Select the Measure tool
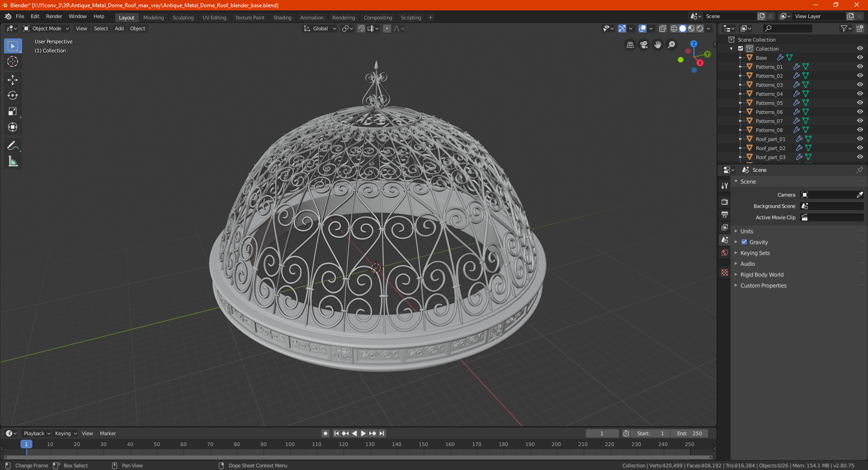The width and height of the screenshot is (868, 470). [13, 162]
